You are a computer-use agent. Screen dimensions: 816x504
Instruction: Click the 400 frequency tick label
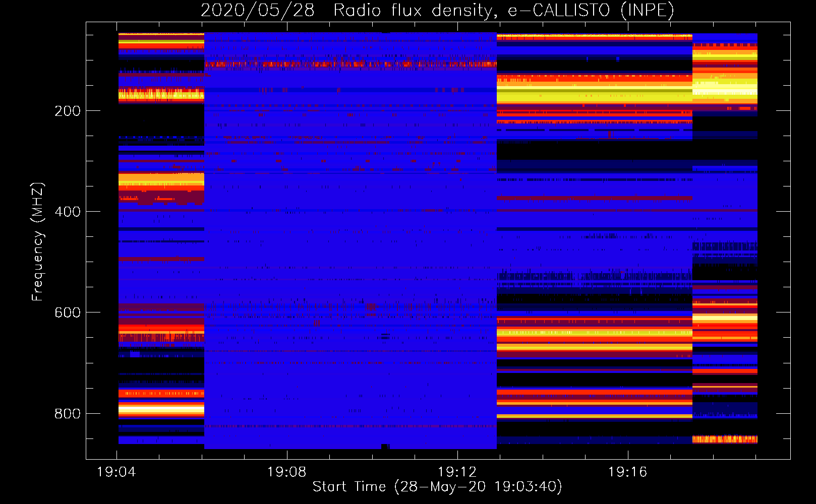(68, 212)
